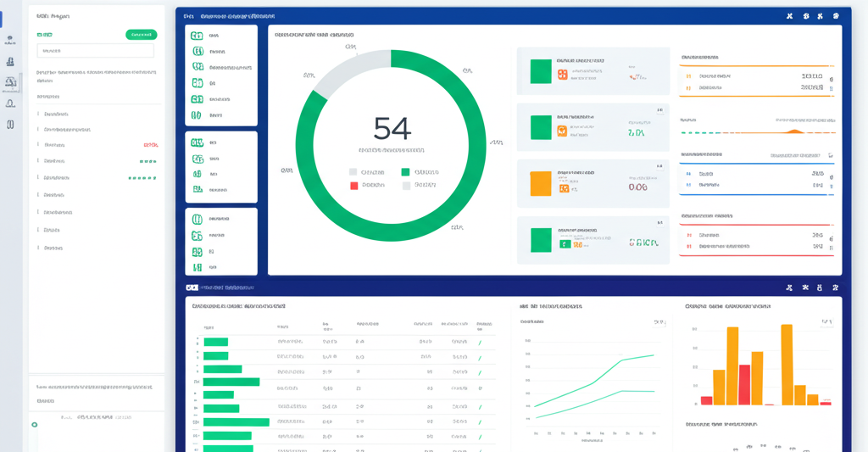Click the second header icon of the upper dashboard panel
This screenshot has width=868, height=452.
tap(806, 16)
